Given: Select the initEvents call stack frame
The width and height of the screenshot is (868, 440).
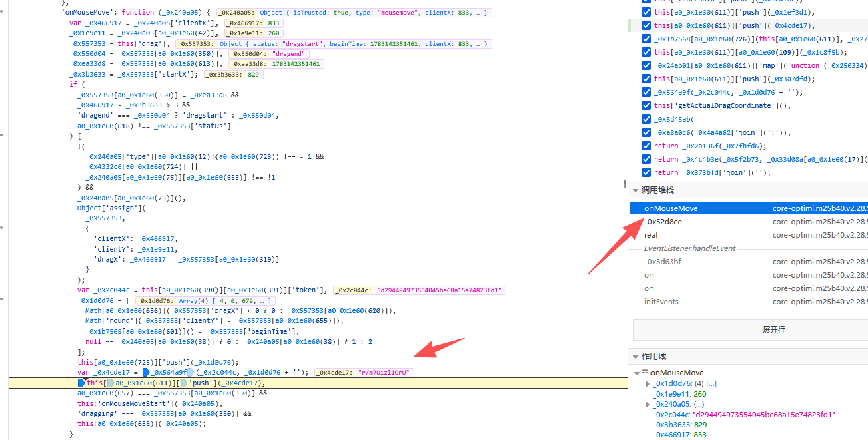Looking at the screenshot, I should [749, 302].
